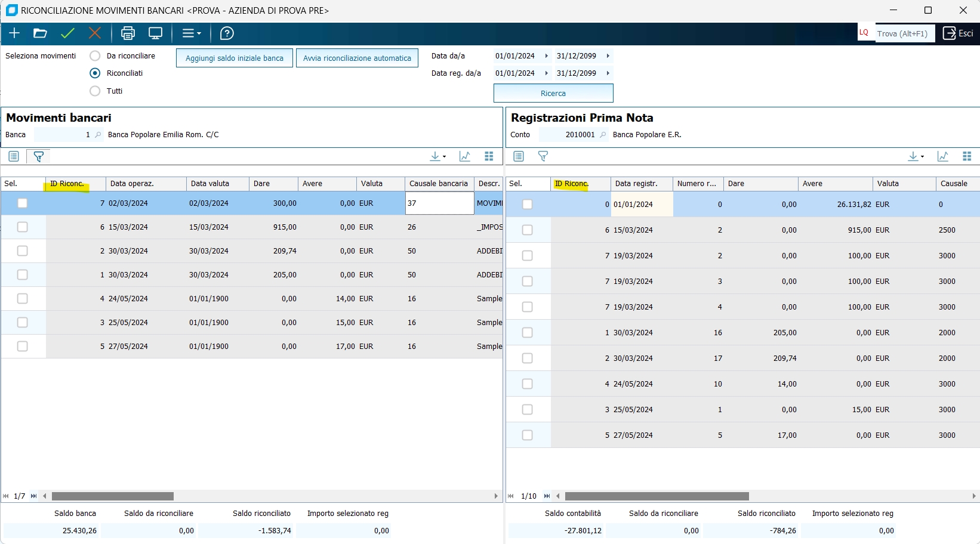Click the 'Ricerca' button
The width and height of the screenshot is (980, 544).
pyautogui.click(x=553, y=94)
